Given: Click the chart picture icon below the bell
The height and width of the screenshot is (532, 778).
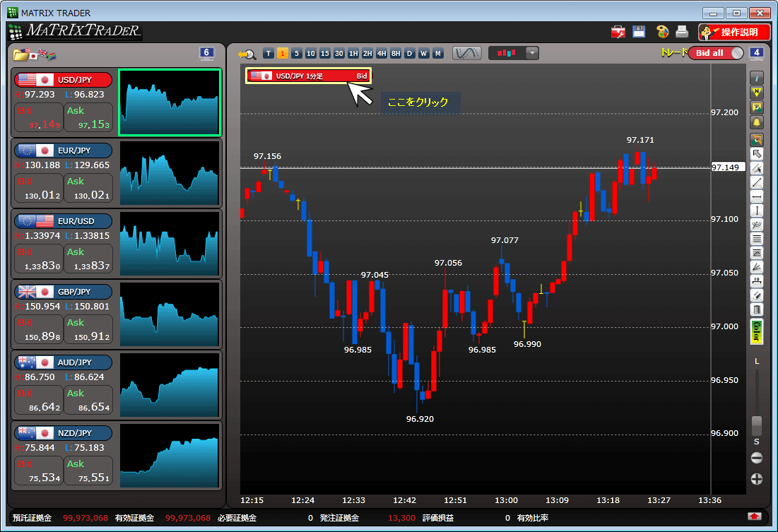Looking at the screenshot, I should point(756,139).
